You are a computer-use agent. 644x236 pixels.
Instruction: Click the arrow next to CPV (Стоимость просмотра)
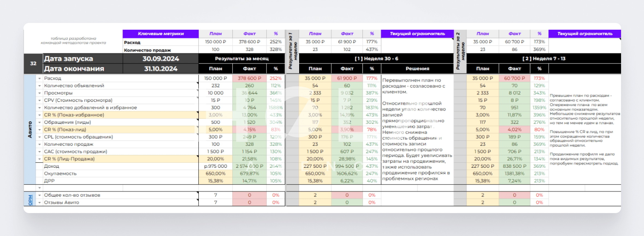pyautogui.click(x=40, y=101)
